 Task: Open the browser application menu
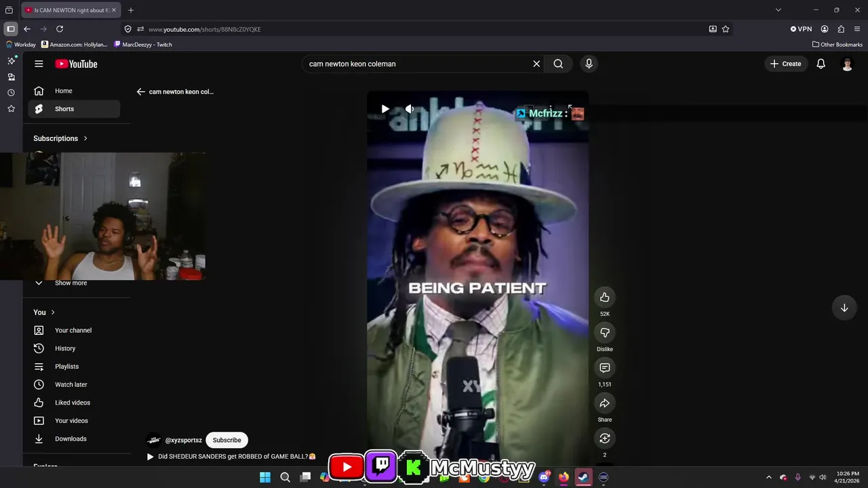pos(857,29)
